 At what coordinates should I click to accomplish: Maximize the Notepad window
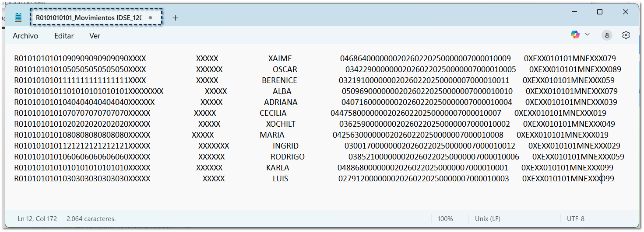[x=600, y=12]
